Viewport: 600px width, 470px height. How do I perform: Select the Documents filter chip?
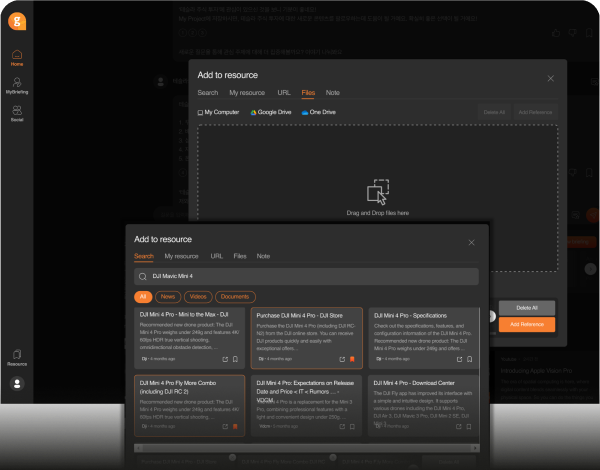pos(235,297)
